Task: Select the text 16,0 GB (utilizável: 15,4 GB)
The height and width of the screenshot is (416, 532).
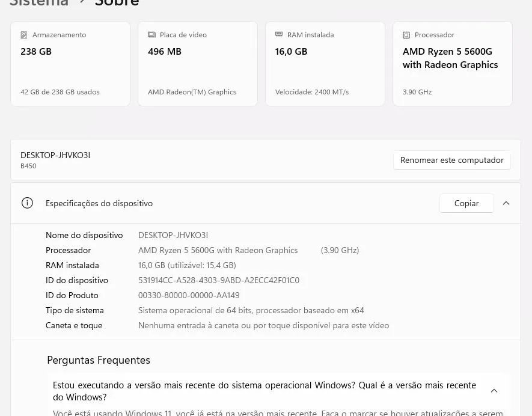Action: [187, 265]
